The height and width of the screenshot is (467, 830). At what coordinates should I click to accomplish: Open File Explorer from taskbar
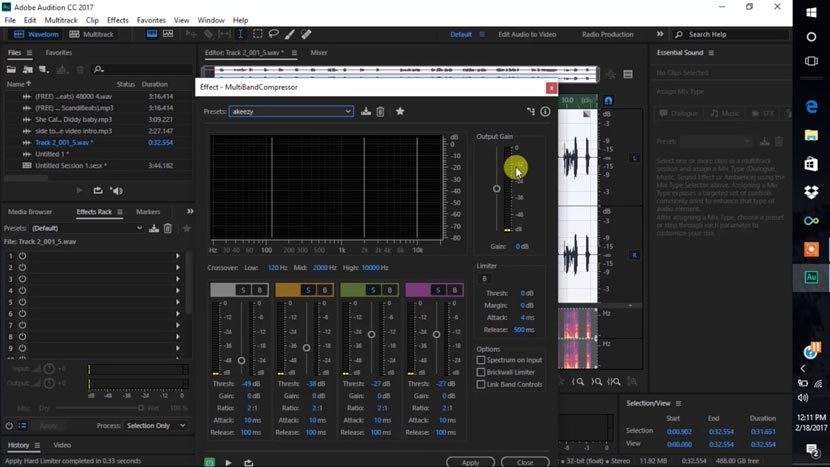811,135
